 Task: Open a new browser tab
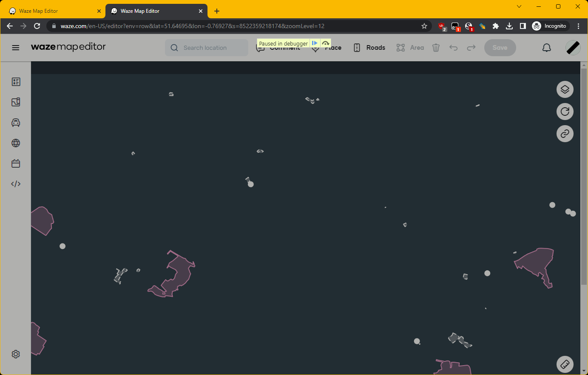217,11
